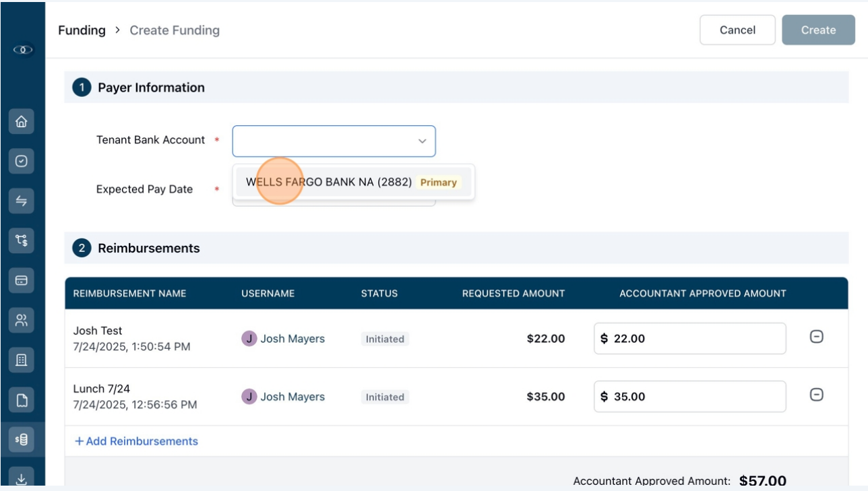Click Initiated status in Josh Test row

coord(385,339)
